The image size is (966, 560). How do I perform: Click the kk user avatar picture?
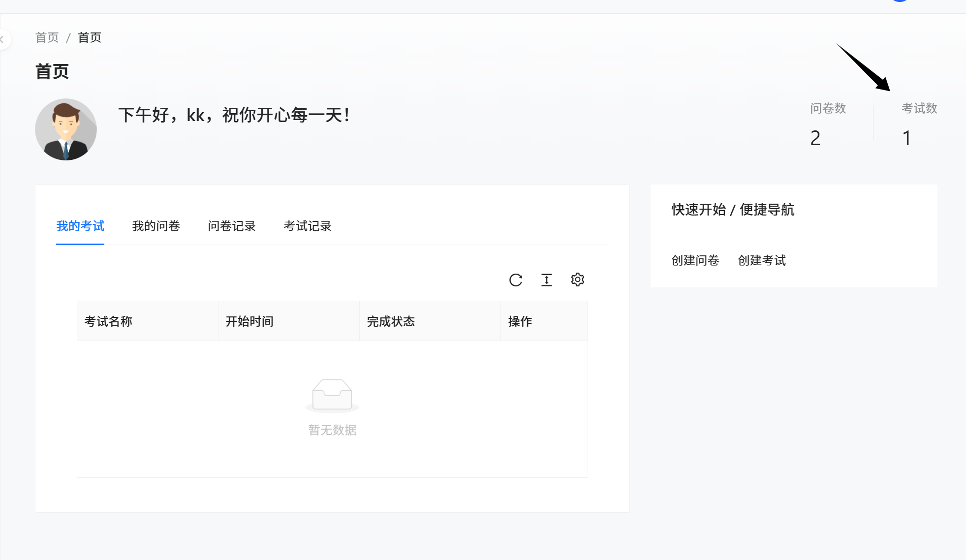point(66,129)
